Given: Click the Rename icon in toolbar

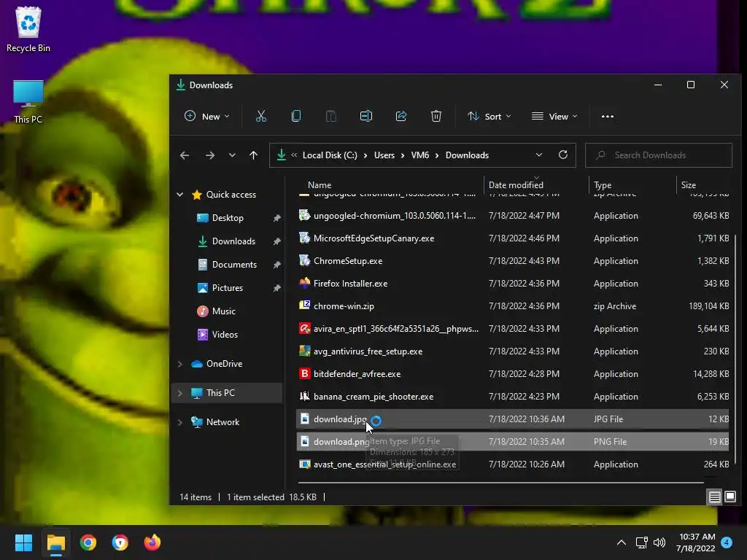Looking at the screenshot, I should point(366,116).
